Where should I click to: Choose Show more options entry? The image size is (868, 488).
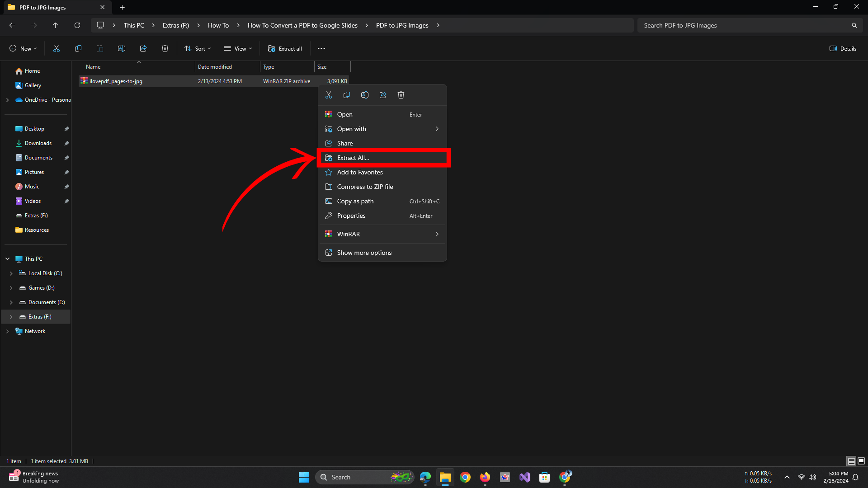(x=364, y=253)
